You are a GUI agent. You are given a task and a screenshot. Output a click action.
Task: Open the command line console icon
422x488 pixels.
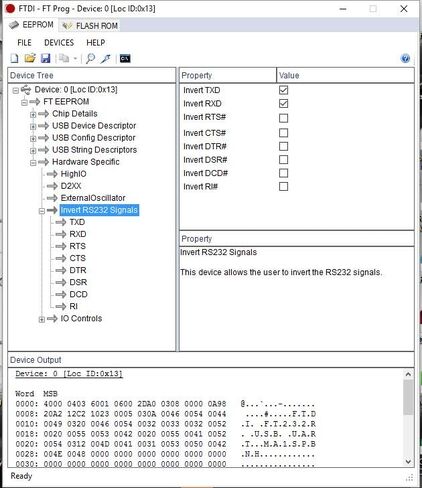point(125,59)
